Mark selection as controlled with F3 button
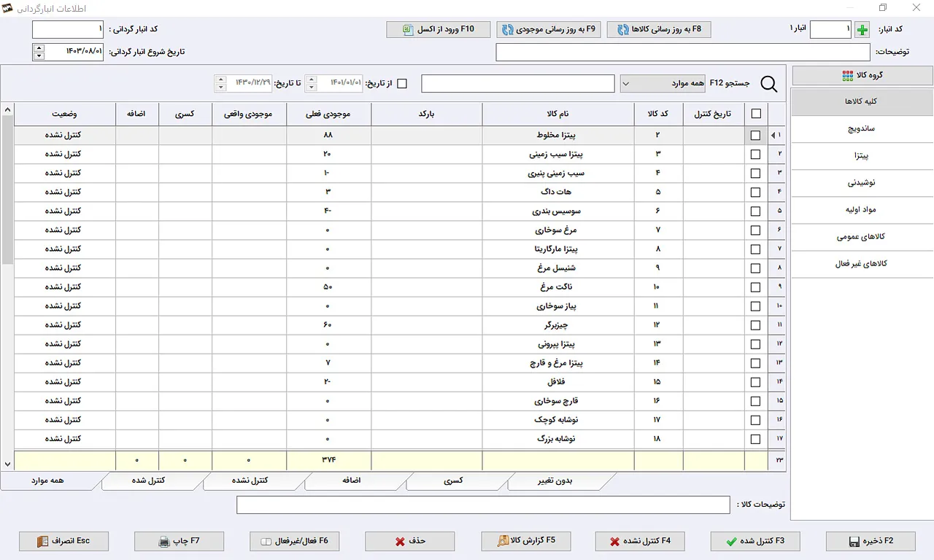Image resolution: width=934 pixels, height=560 pixels. tap(755, 541)
